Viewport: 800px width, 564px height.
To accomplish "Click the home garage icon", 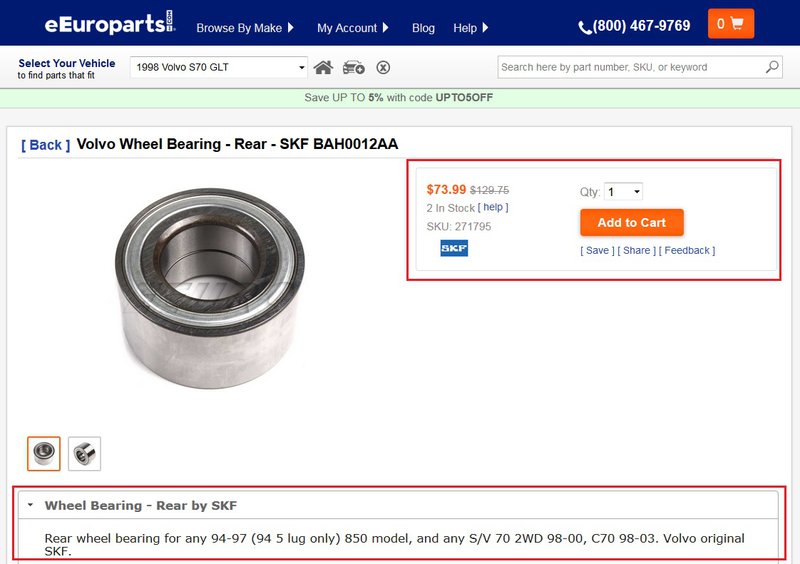I will tap(323, 67).
